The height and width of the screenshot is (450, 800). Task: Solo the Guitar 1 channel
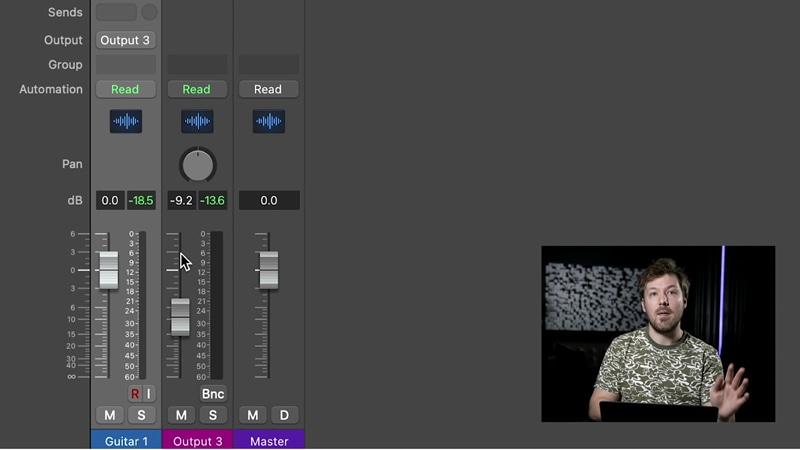[x=141, y=415]
